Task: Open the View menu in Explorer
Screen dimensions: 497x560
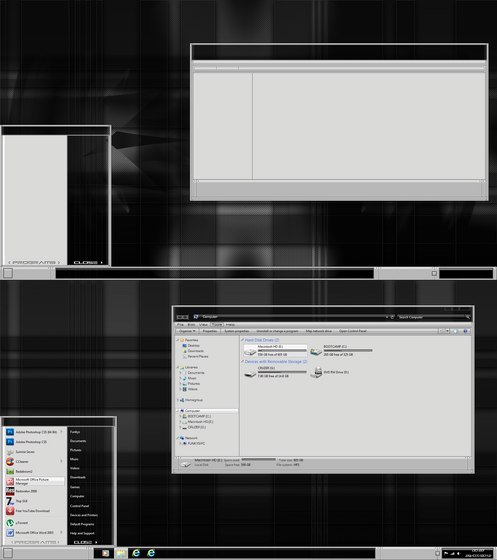Action: point(203,325)
